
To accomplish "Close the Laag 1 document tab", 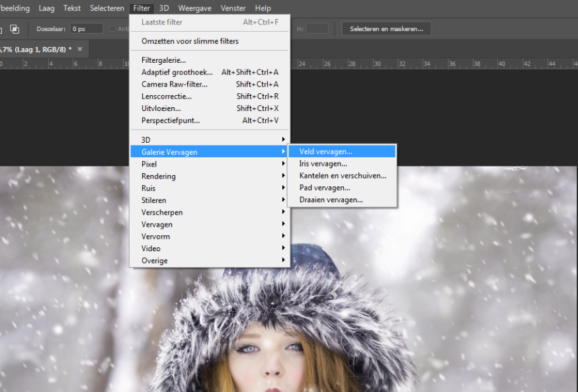I will [x=80, y=49].
